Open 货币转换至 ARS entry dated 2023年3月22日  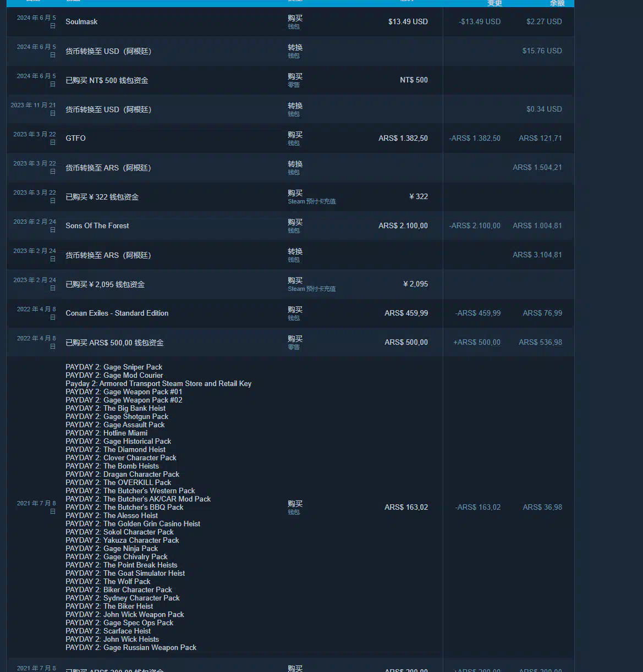(x=108, y=168)
